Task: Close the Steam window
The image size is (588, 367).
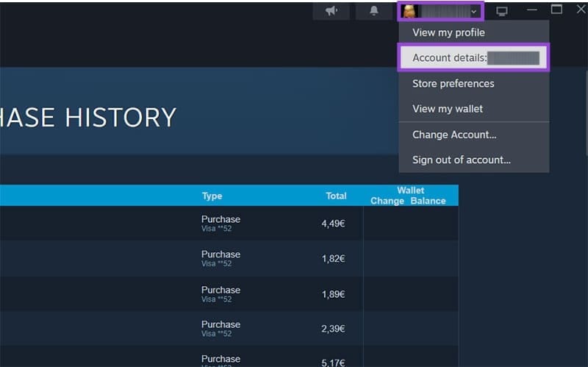Action: pyautogui.click(x=581, y=10)
